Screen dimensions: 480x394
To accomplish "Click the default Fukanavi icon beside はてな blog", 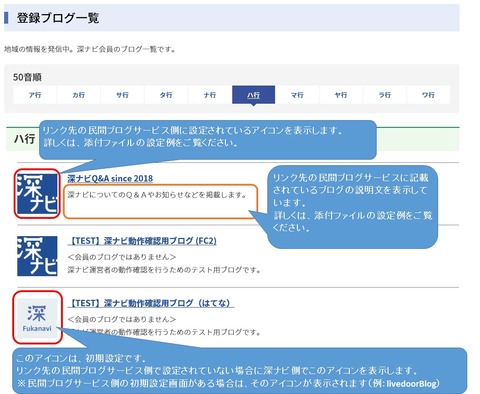I will (x=37, y=318).
